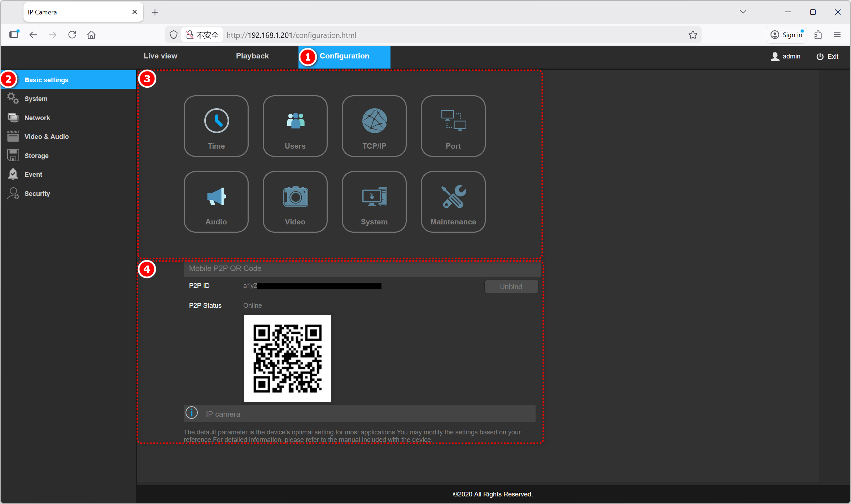
Task: Expand the Network sidebar section
Action: tap(37, 118)
